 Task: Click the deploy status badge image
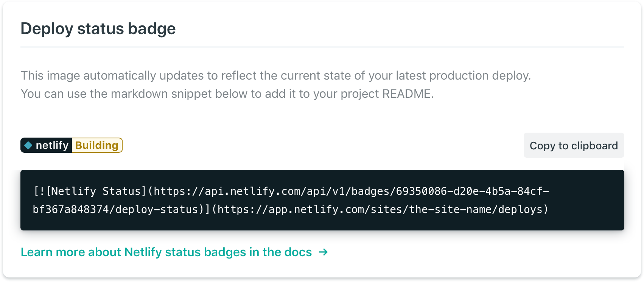[71, 145]
